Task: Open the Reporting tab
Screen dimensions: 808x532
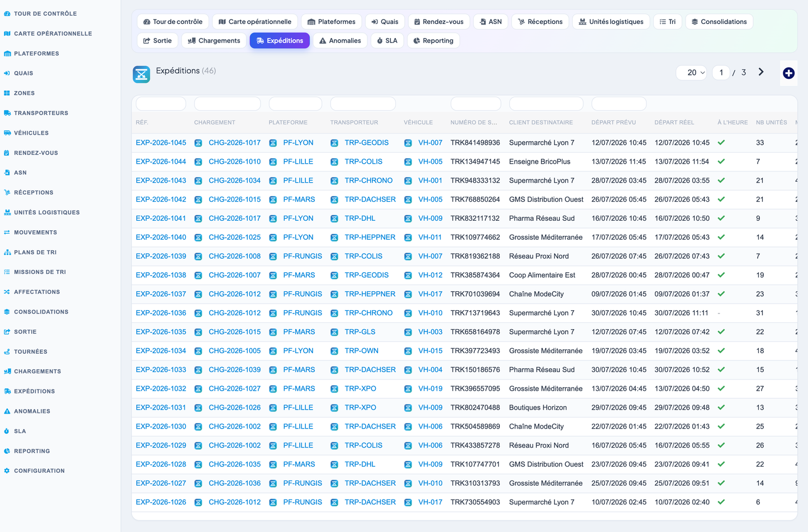Action: tap(433, 41)
